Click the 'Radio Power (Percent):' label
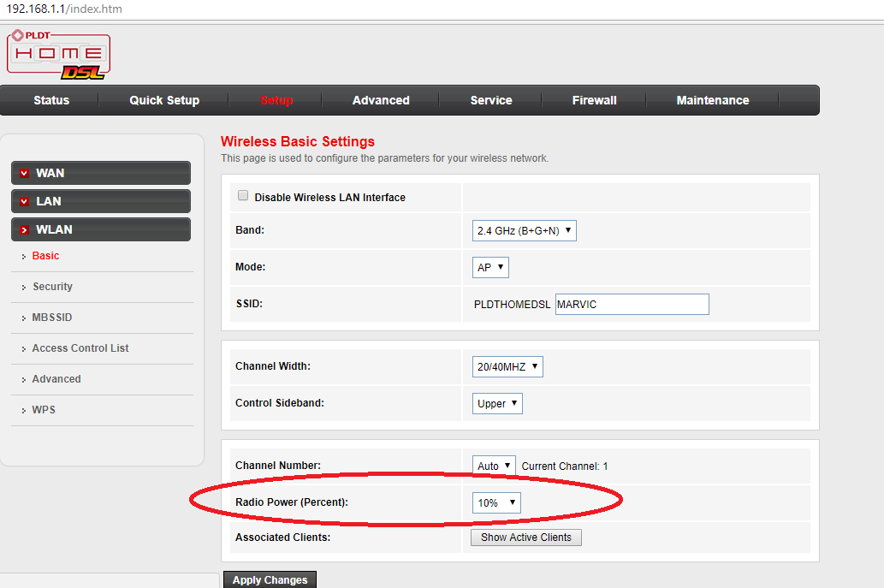 point(292,502)
